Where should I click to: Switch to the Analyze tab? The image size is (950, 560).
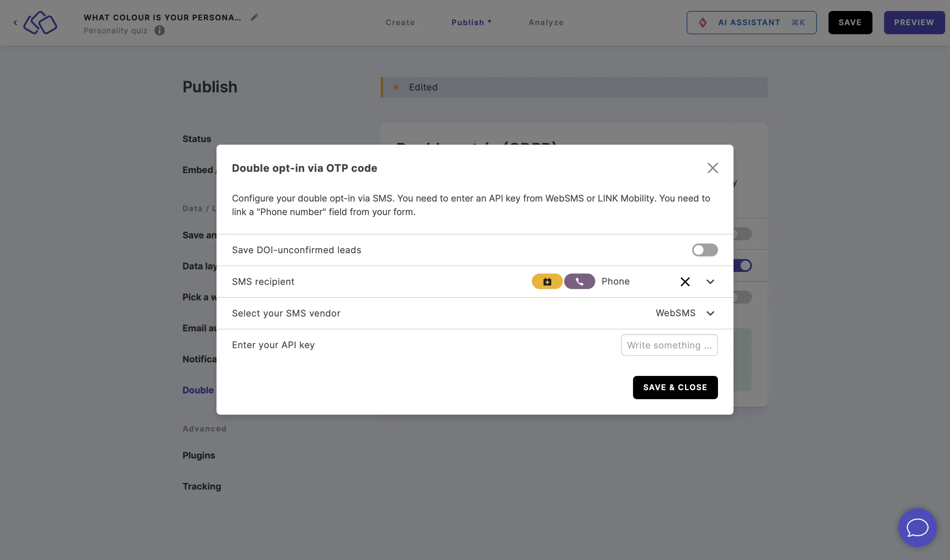click(546, 22)
